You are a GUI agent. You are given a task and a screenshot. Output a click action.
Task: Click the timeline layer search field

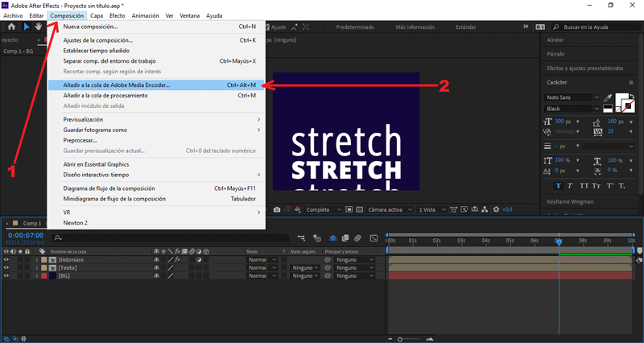(171, 238)
